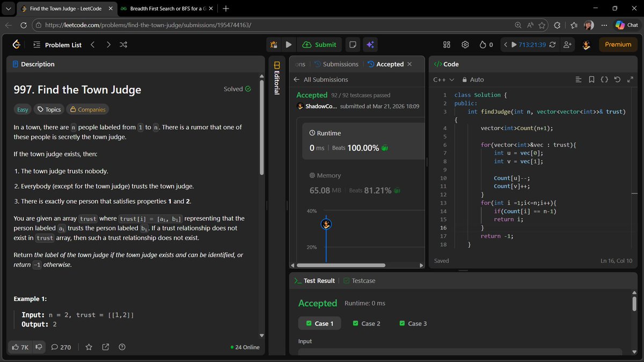The height and width of the screenshot is (362, 644).
Task: Open LeetCode settings gear icon
Action: pos(465,45)
